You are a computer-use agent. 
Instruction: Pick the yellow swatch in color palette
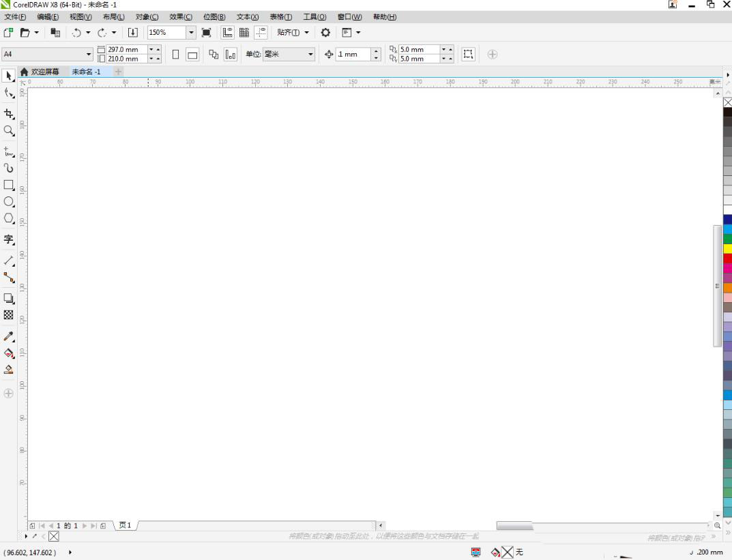point(727,248)
